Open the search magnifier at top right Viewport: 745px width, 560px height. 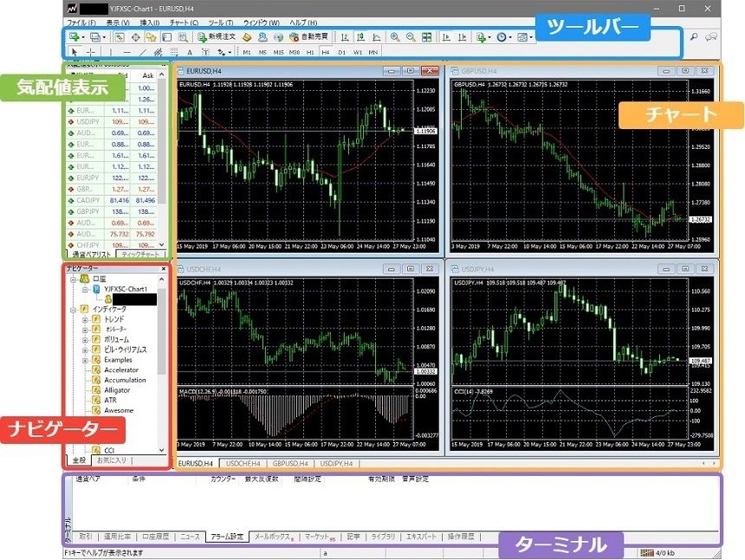(x=694, y=37)
